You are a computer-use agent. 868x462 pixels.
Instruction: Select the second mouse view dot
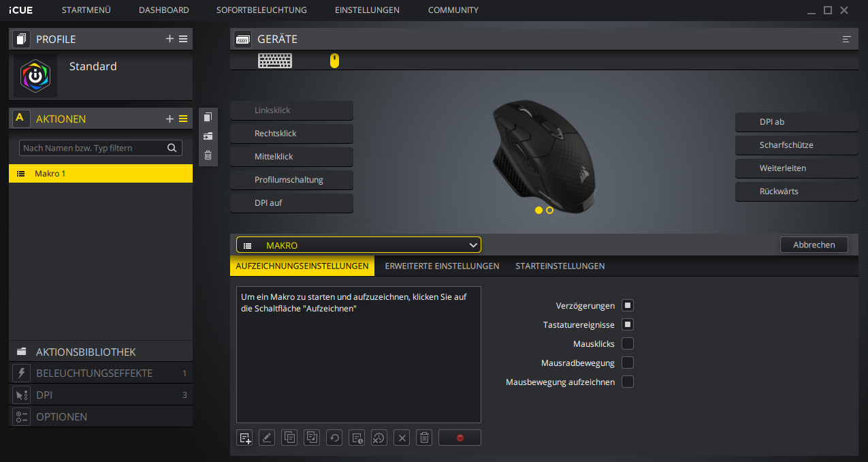click(550, 211)
